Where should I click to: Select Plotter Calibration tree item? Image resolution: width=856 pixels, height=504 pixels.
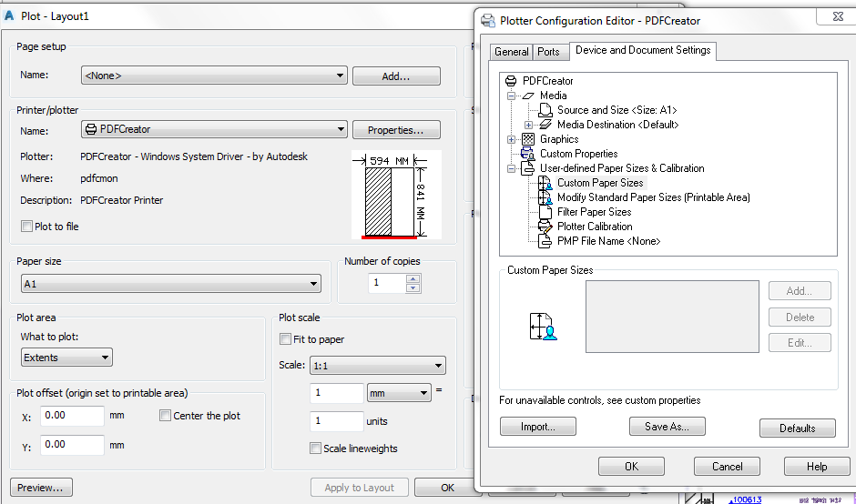click(x=595, y=227)
